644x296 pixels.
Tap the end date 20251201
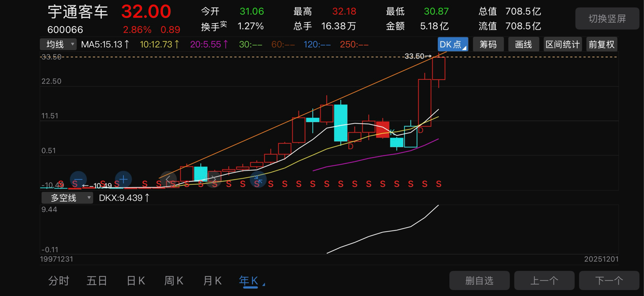point(601,259)
